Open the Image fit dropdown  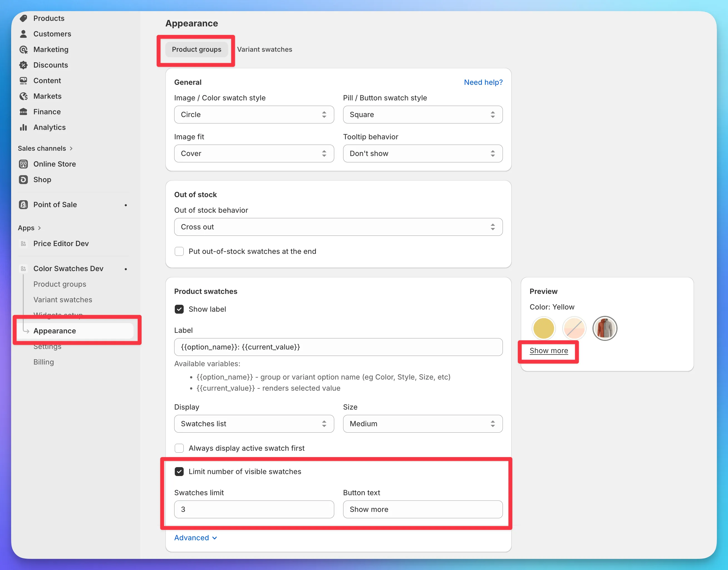click(254, 153)
